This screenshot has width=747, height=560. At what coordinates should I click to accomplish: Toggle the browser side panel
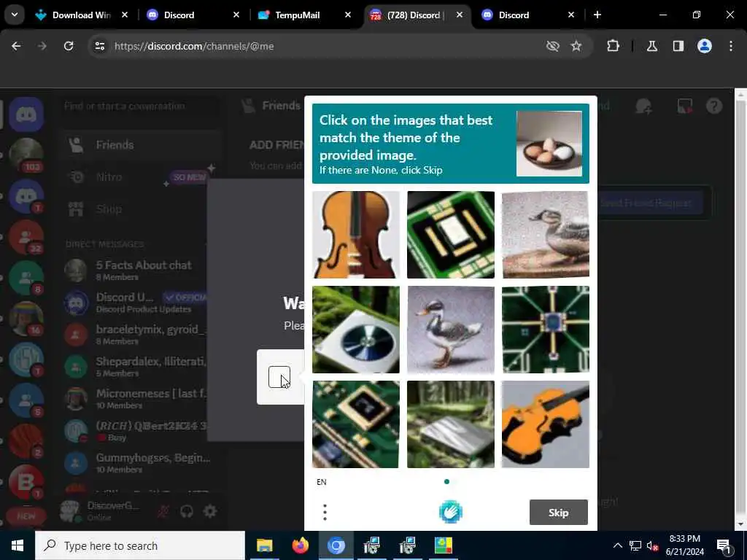pyautogui.click(x=678, y=46)
